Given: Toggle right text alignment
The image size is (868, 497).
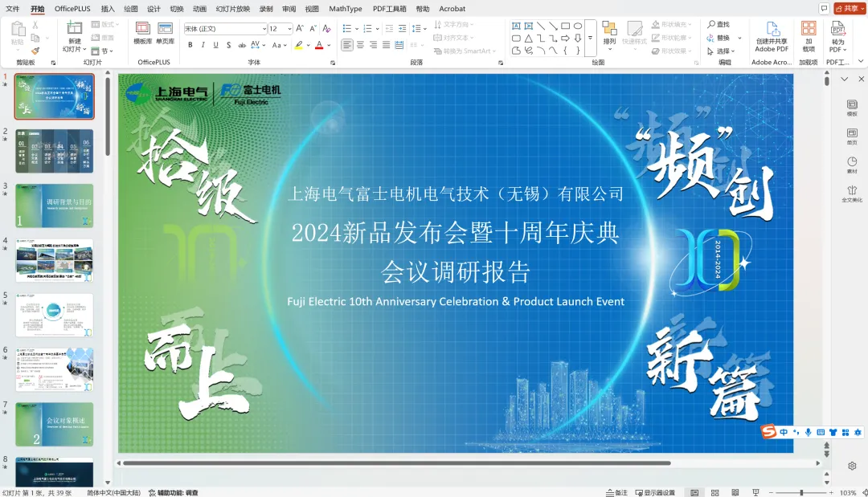Looking at the screenshot, I should (373, 45).
